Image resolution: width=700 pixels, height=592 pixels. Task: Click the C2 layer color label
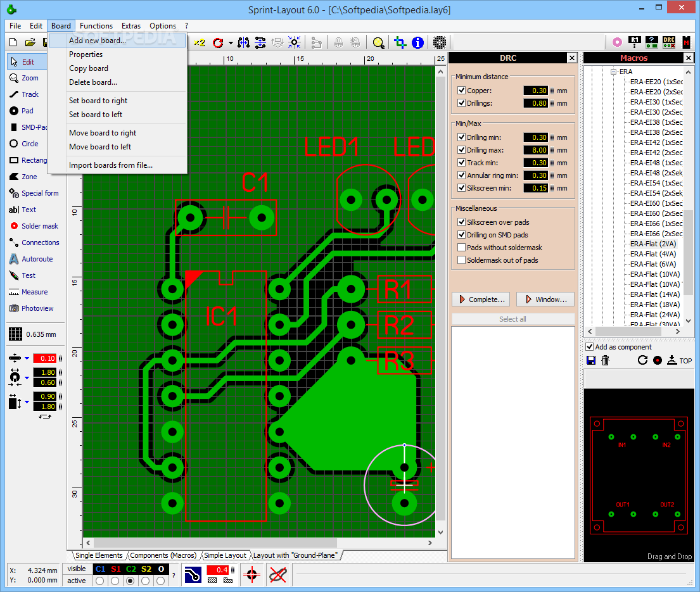click(130, 569)
